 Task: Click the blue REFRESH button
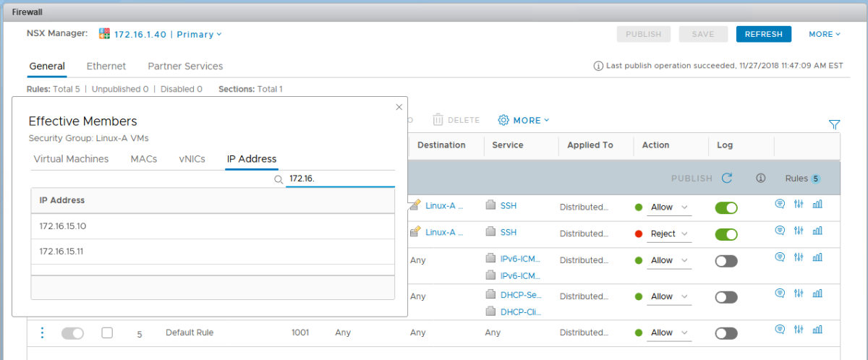coord(763,34)
